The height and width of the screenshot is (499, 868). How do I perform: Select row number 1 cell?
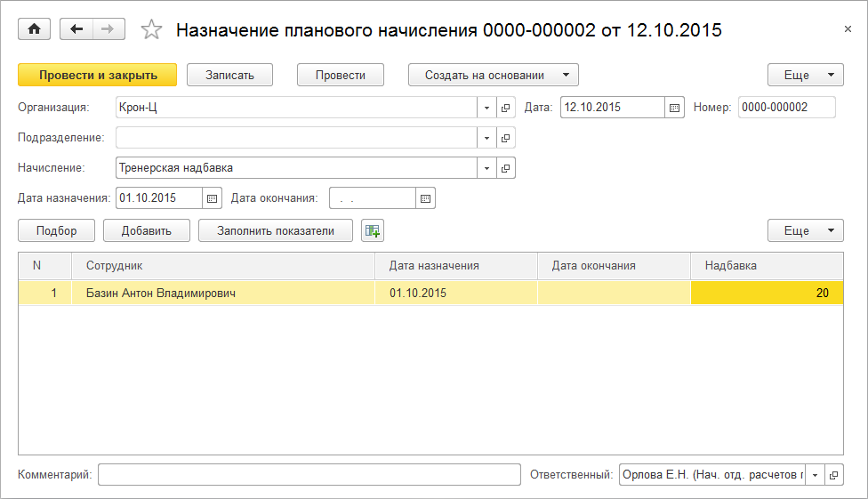[x=44, y=293]
